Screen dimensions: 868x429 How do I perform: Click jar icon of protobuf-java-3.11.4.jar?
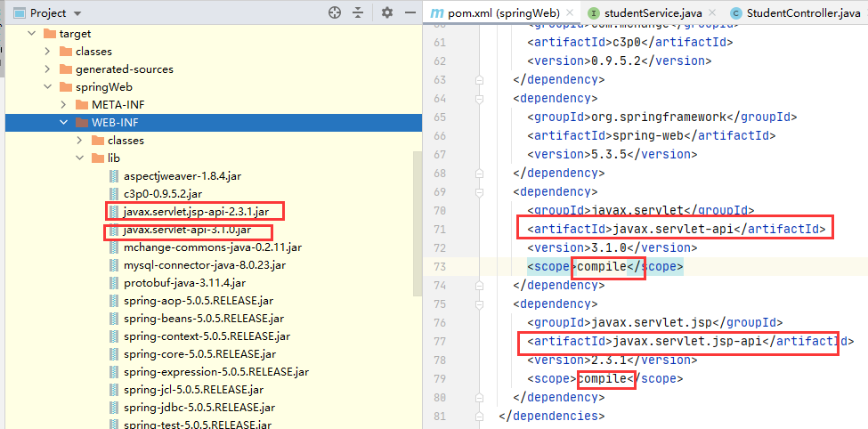(114, 283)
